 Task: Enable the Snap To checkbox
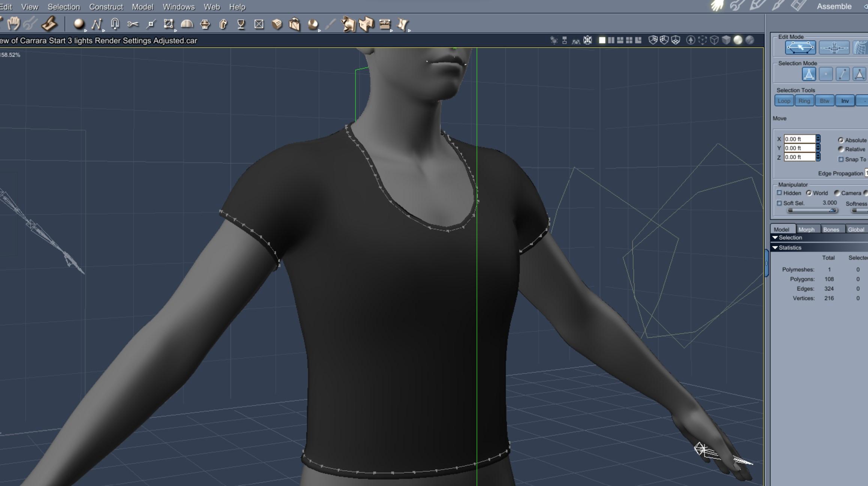[x=841, y=159]
